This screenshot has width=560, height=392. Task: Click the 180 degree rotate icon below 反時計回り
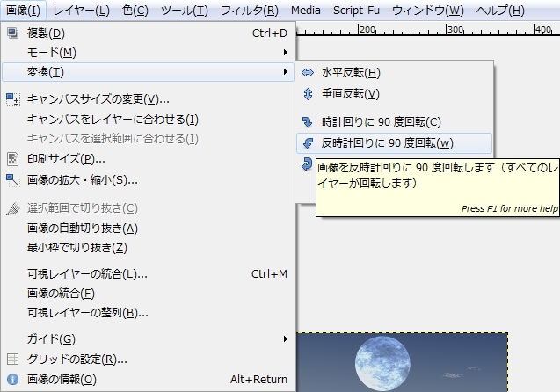point(307,163)
